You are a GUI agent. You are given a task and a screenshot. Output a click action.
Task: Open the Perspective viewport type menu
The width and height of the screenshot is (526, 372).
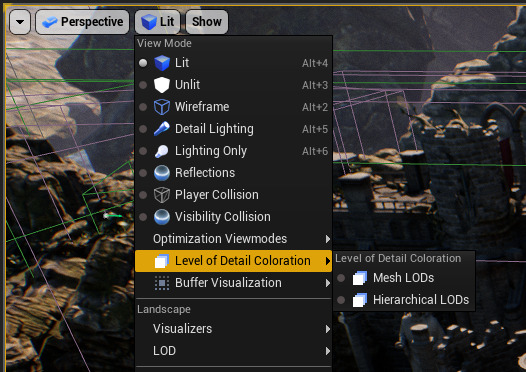pyautogui.click(x=82, y=22)
